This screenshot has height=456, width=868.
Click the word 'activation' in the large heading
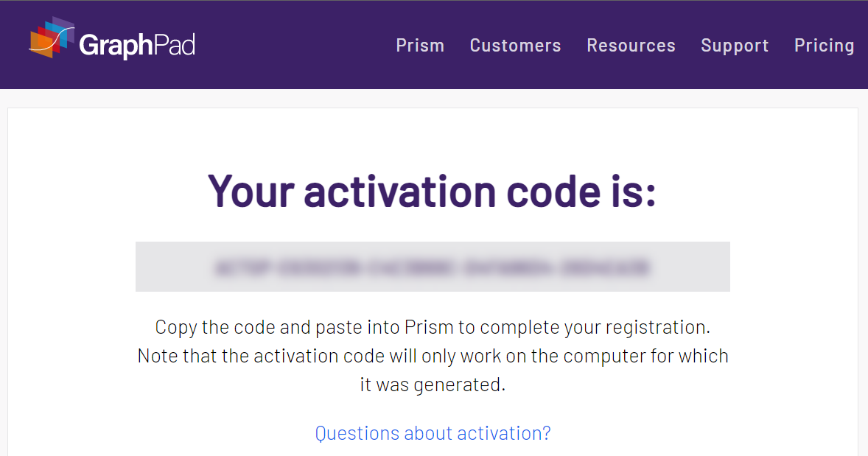tap(399, 192)
